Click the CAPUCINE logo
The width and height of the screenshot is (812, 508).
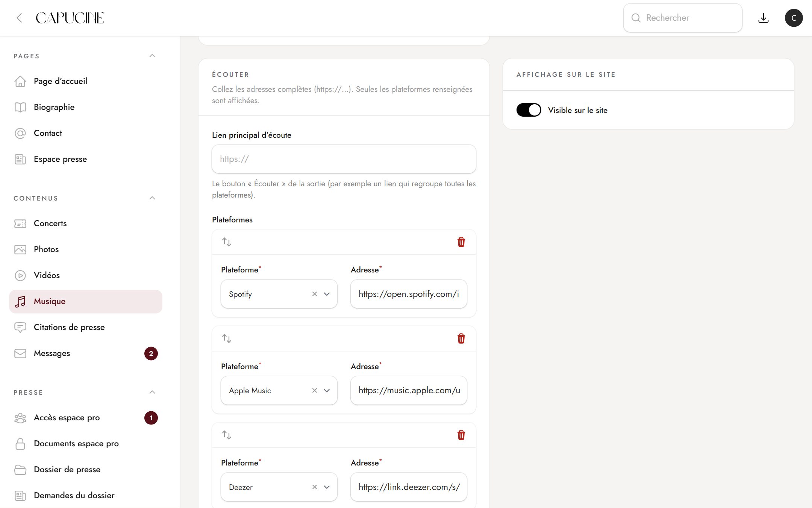pos(70,18)
